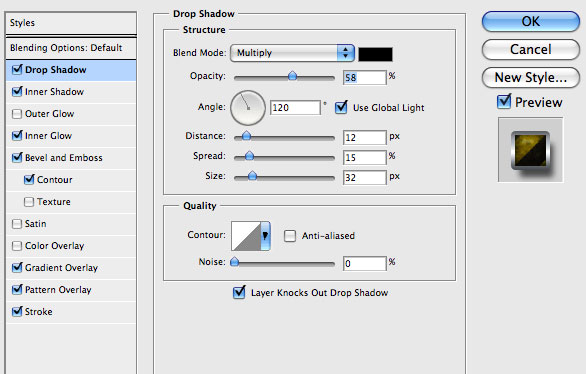This screenshot has width=586, height=374.
Task: Select the Pattern Overlay style row
Action: [71, 290]
